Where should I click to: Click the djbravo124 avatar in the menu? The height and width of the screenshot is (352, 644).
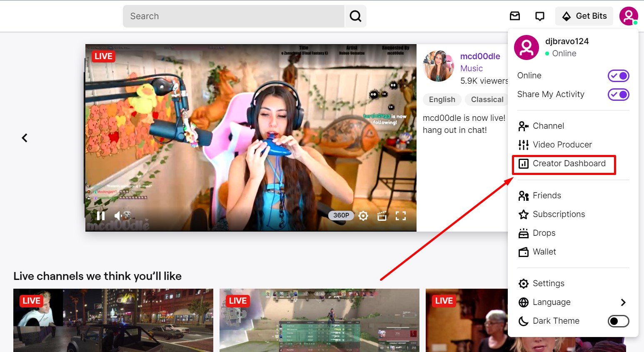(x=527, y=47)
